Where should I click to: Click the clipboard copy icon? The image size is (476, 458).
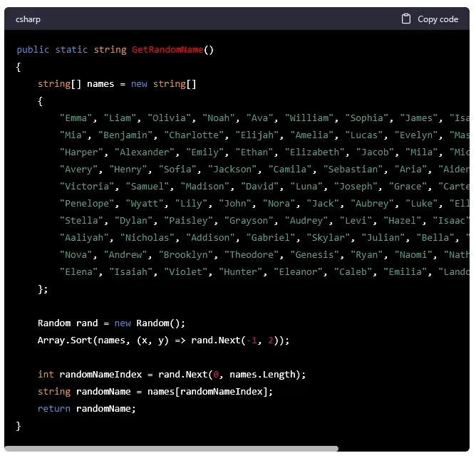[406, 19]
